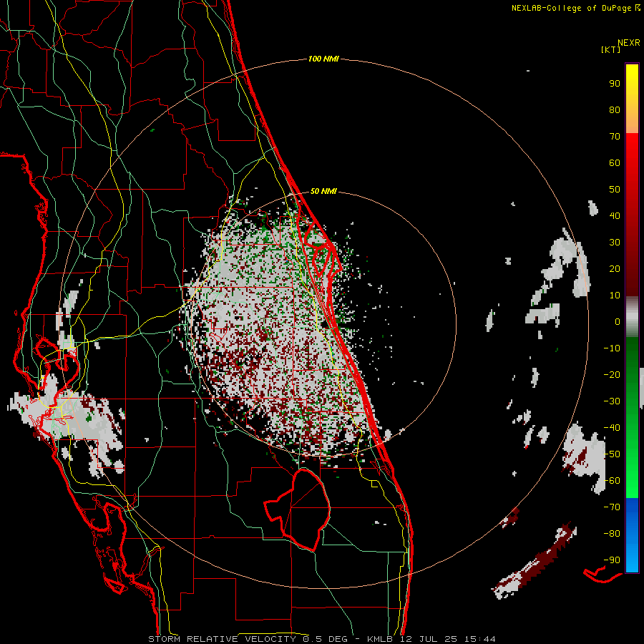Click the -90 value on the velocity scale

612,560
